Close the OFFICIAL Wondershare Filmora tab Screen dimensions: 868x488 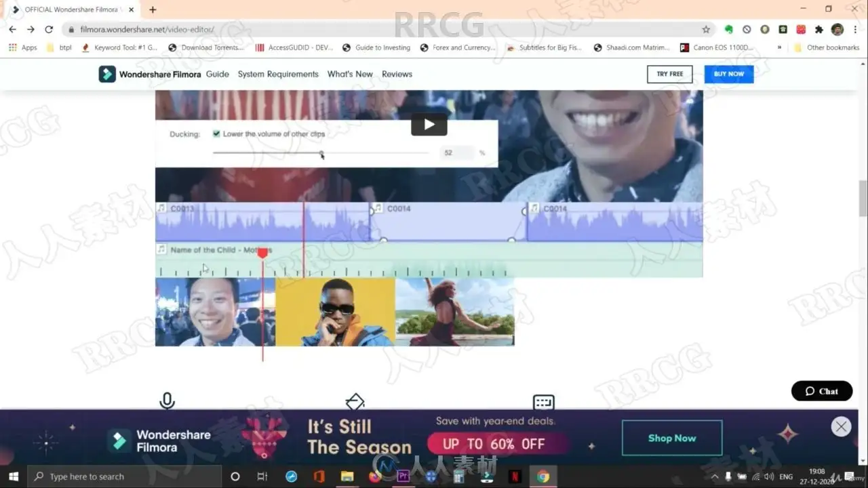pyautogui.click(x=132, y=9)
